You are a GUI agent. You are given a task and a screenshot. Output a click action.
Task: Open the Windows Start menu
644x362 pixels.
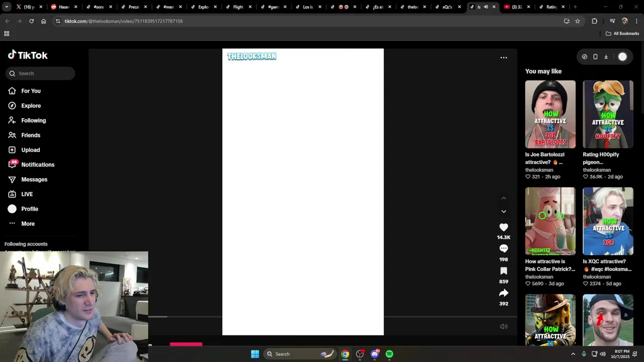click(255, 354)
